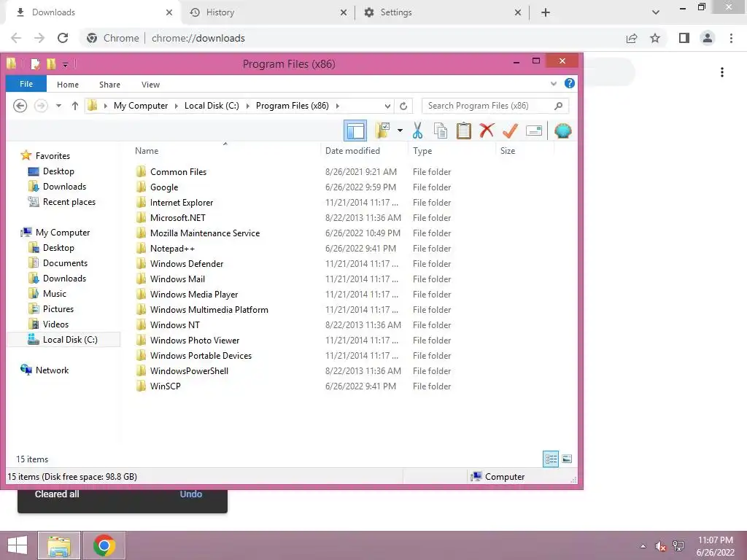Select Local Disk (C:) in the sidebar
The image size is (747, 560).
[69, 340]
